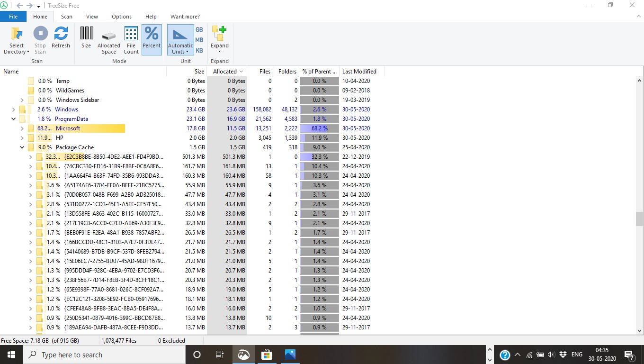This screenshot has height=364, width=644.
Task: Switch to the Home ribbon tab
Action: [40, 17]
